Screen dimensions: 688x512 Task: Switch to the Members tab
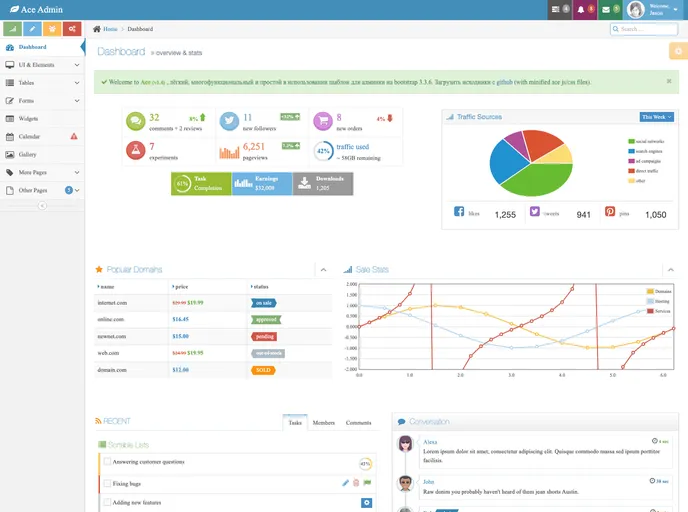[x=323, y=423]
